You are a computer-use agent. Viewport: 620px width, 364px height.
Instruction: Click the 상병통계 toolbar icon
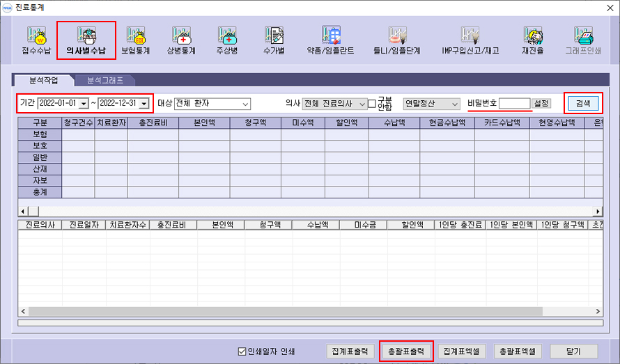[181, 40]
